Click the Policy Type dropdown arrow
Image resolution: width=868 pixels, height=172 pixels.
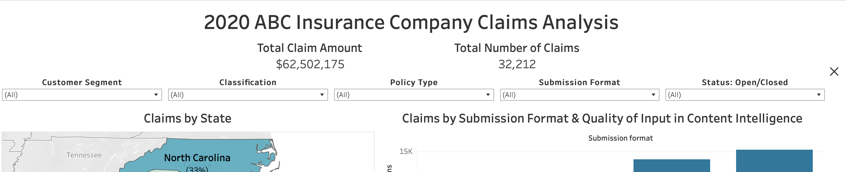pos(488,95)
